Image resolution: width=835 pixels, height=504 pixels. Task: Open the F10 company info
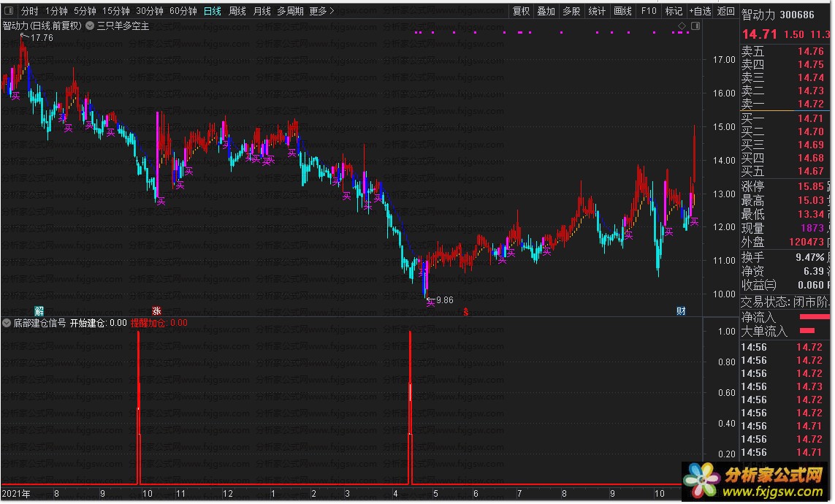[649, 11]
